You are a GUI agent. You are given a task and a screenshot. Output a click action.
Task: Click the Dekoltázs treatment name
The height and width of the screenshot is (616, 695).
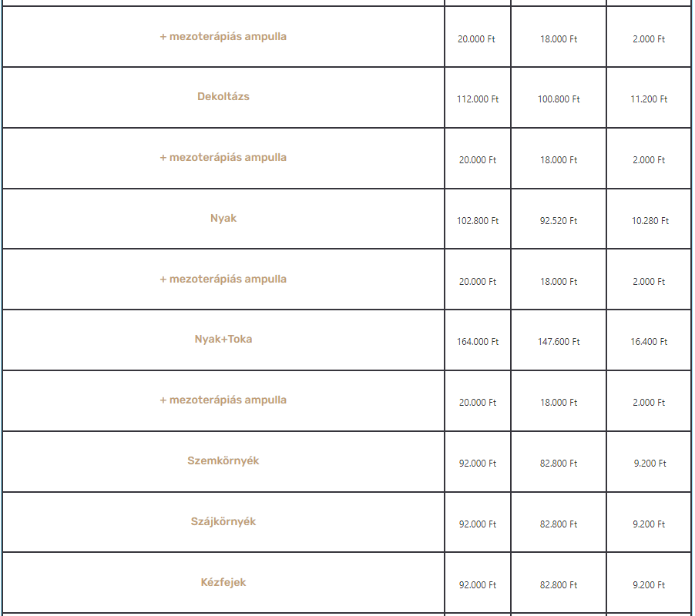coord(223,96)
